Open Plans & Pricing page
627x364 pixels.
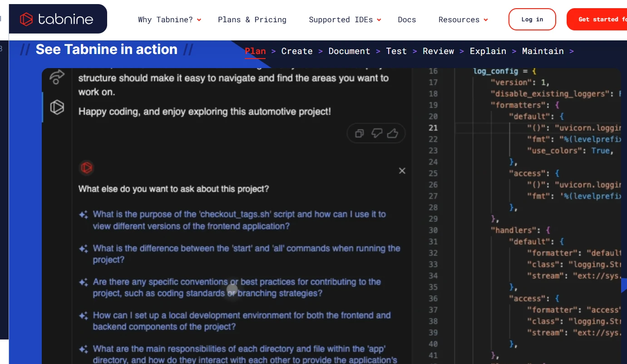[252, 20]
